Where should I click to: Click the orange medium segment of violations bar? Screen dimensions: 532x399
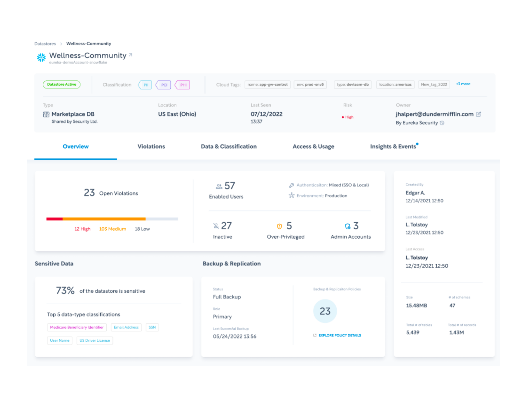pos(104,219)
